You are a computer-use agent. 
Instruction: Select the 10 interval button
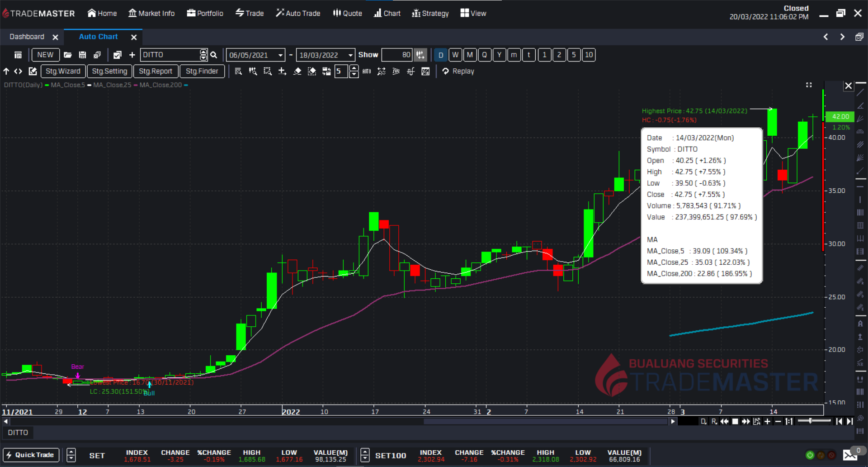tap(589, 55)
